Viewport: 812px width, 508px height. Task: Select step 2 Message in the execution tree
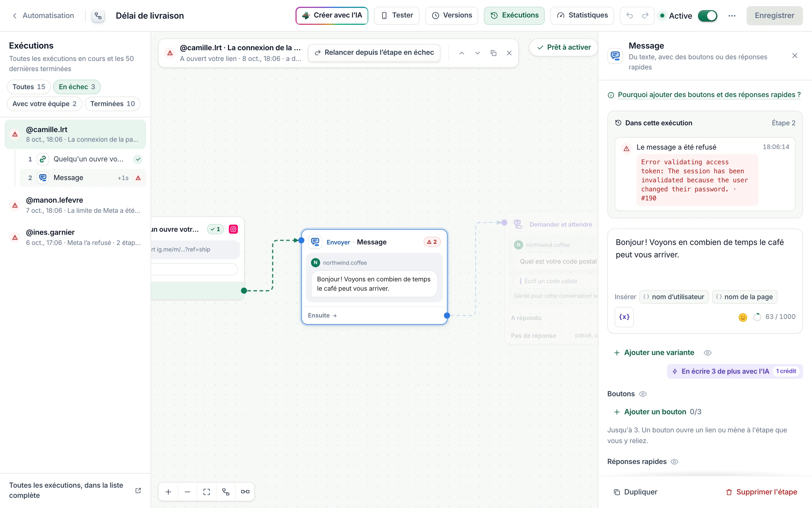(x=83, y=178)
